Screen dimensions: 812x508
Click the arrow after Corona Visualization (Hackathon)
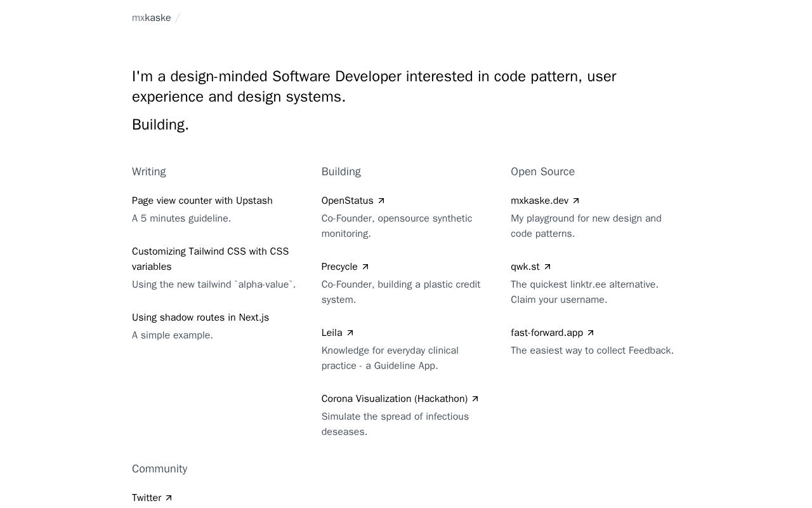(x=475, y=399)
